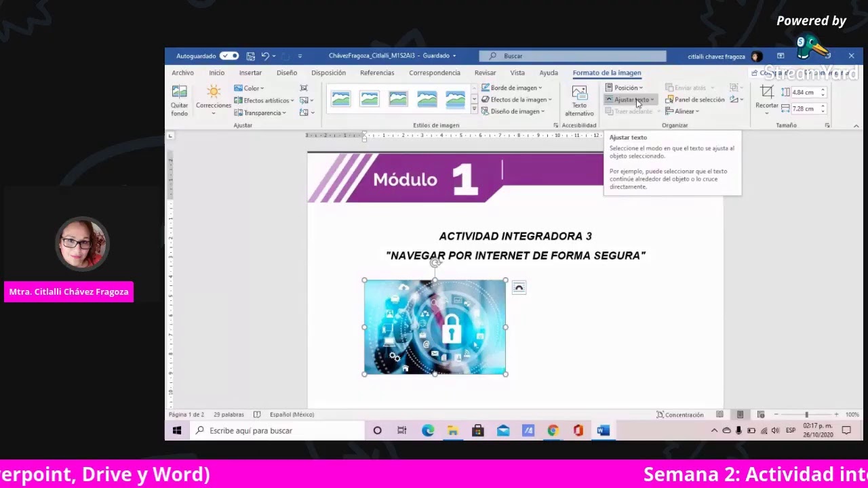The image size is (868, 488).
Task: Select the first image style thumbnail
Action: [341, 99]
